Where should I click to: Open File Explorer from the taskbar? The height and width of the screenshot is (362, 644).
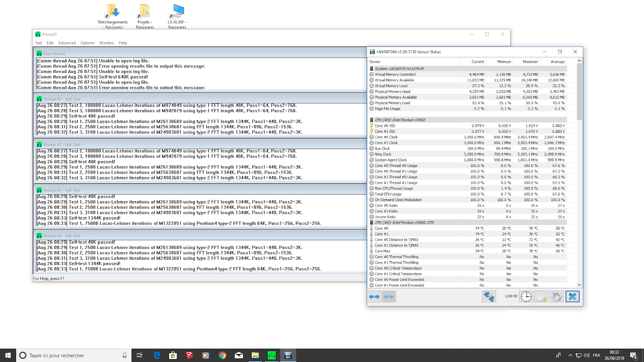255,355
